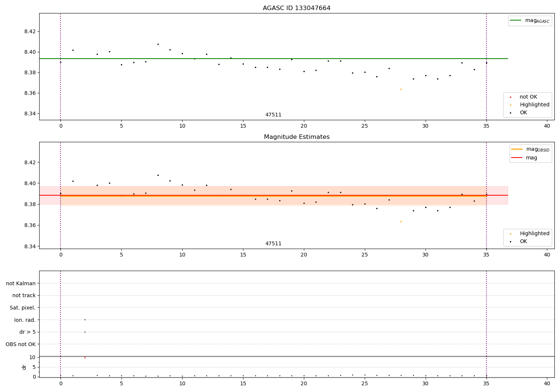
Task: Click the 8.36 y-tick label in middle plot
Action: (x=30, y=225)
